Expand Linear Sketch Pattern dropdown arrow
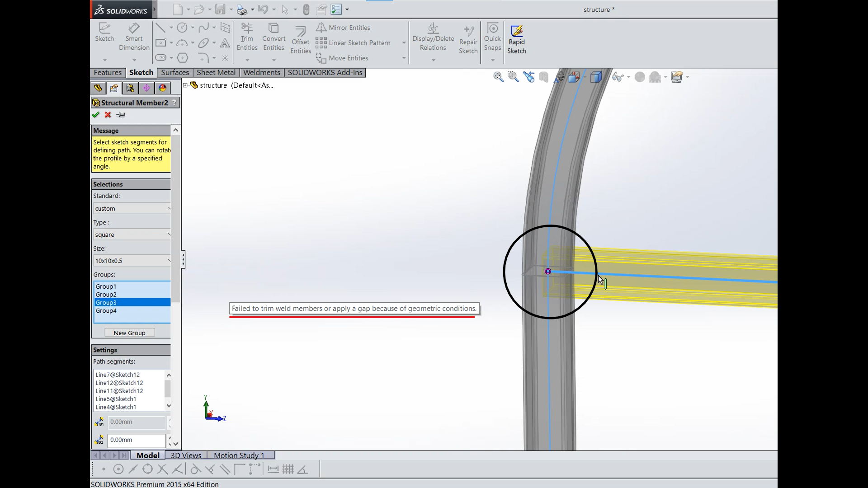The image size is (868, 488). 404,43
